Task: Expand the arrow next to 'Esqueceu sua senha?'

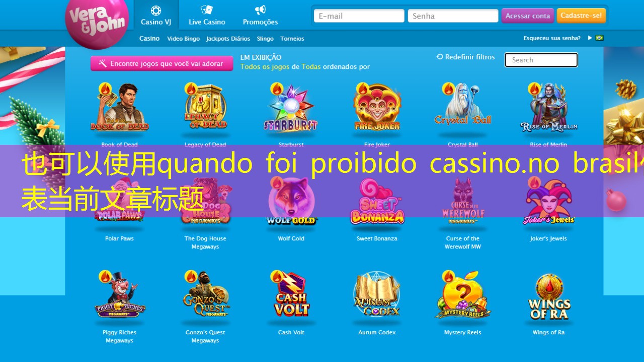Action: pyautogui.click(x=590, y=38)
